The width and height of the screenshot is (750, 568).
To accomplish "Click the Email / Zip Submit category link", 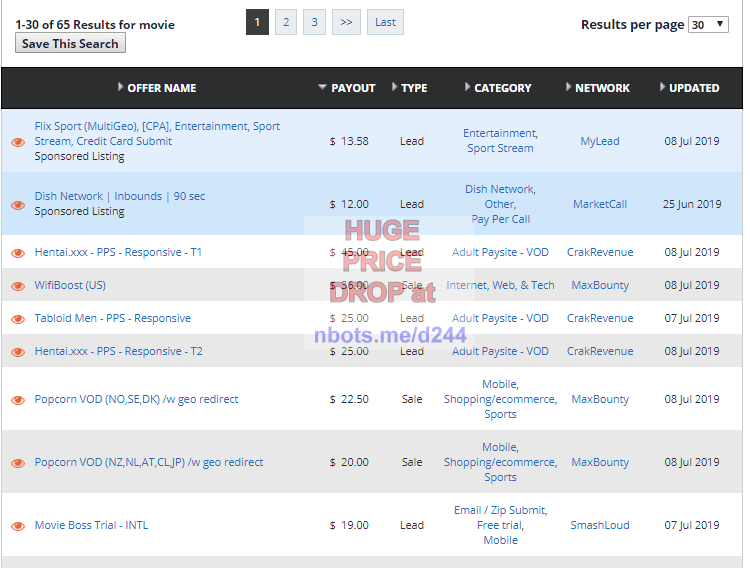I will [500, 510].
